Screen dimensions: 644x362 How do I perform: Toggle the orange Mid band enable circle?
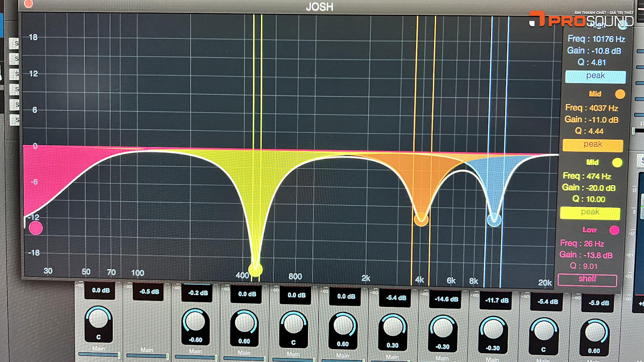tap(620, 94)
